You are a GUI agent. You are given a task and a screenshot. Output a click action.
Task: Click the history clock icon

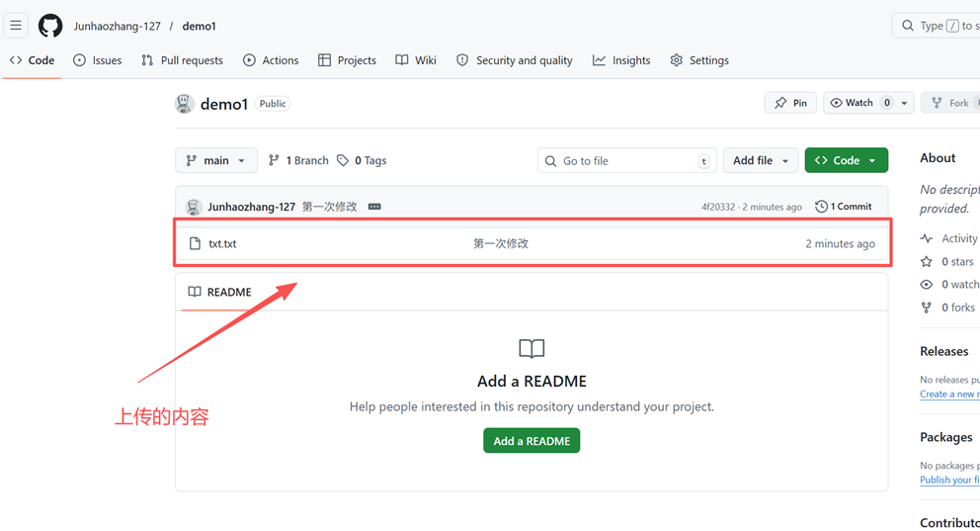click(x=821, y=207)
